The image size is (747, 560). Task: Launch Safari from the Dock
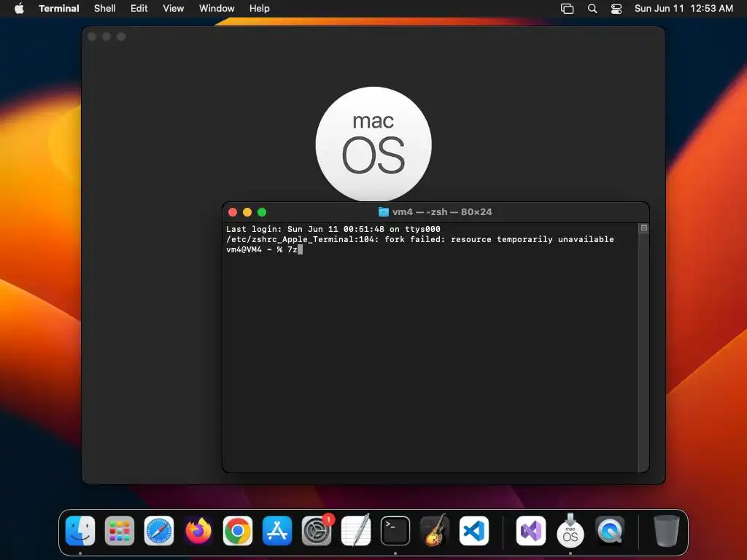tap(159, 531)
